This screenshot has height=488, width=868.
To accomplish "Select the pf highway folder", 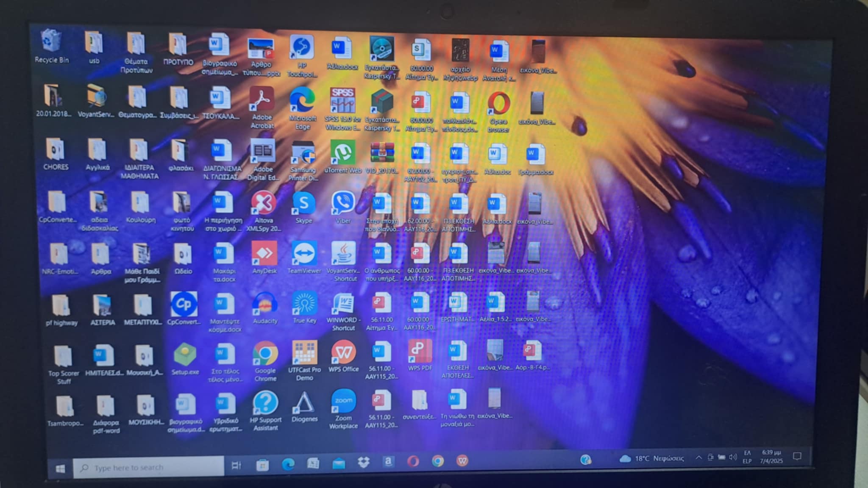I will point(61,311).
